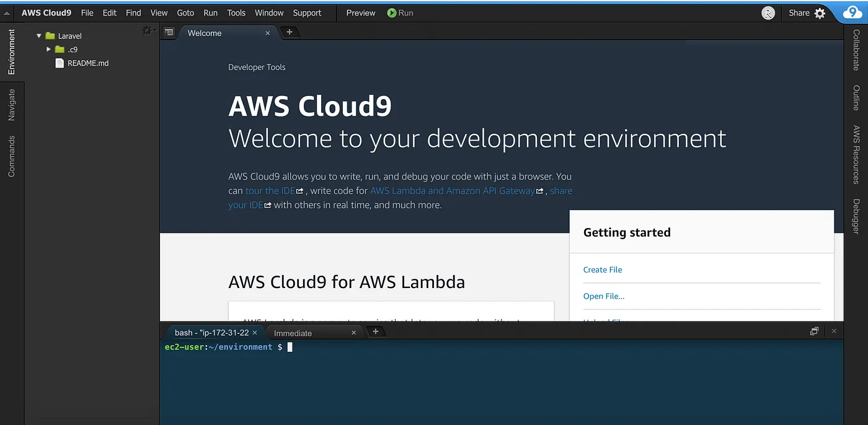Screen dimensions: 868x425
Task: Click the editor pane tab list icon
Action: coord(169,33)
